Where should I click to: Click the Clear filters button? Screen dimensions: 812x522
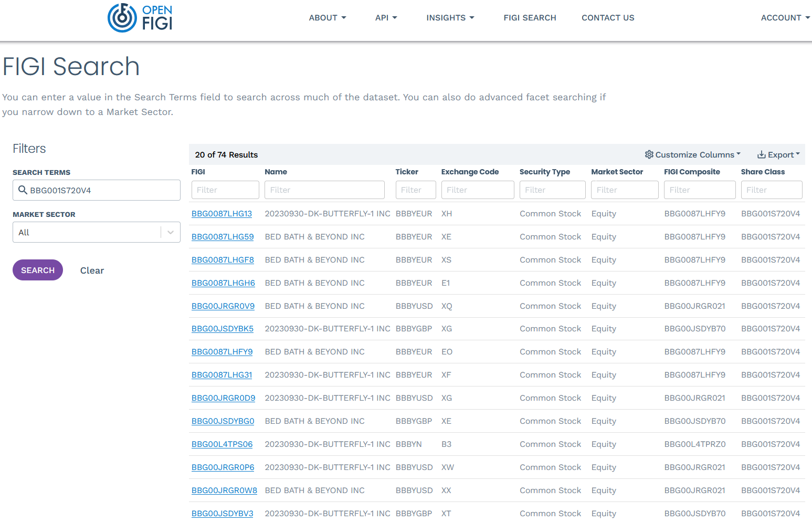click(92, 270)
